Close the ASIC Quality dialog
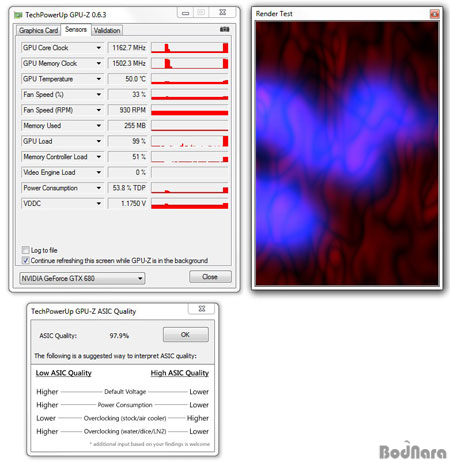Screen dimensions: 450x462 [x=202, y=309]
